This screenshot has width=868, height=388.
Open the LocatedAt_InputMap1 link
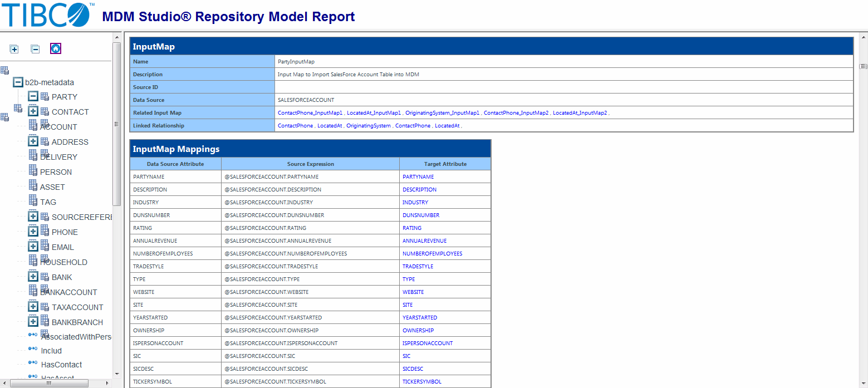click(374, 113)
